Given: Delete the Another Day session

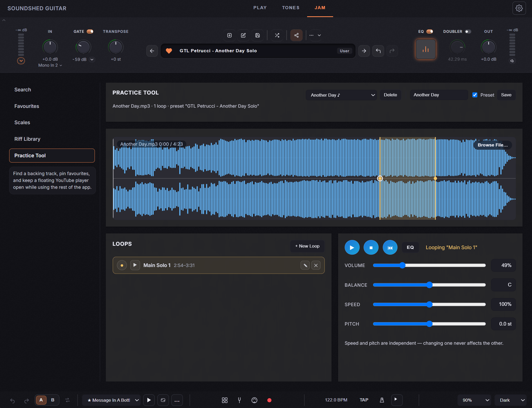Looking at the screenshot, I should (x=390, y=95).
